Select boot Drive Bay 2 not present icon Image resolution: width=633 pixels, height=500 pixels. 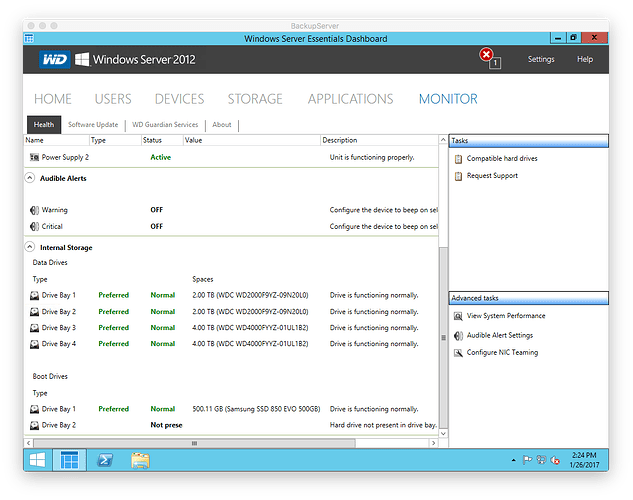pyautogui.click(x=34, y=425)
